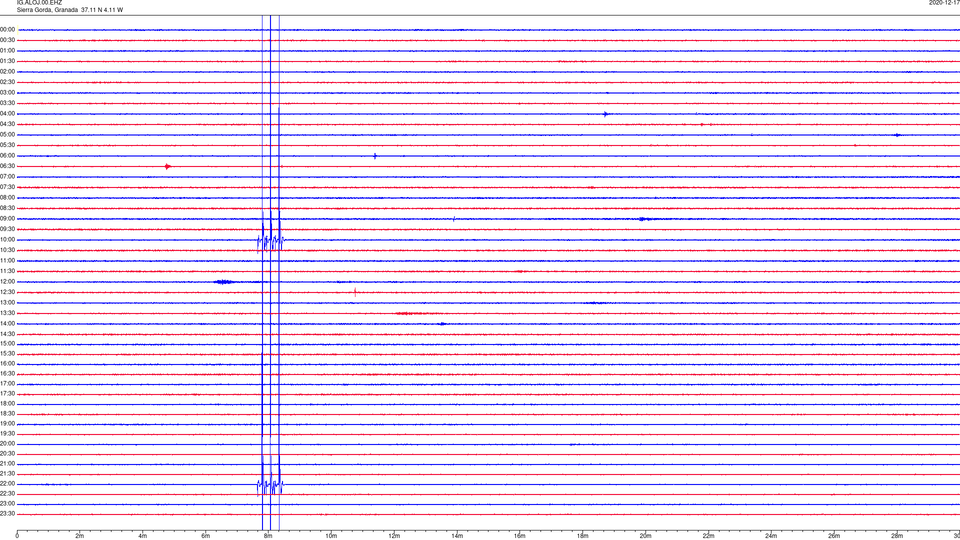Select the 02:00 trace time label
The height and width of the screenshot is (540, 960).
7,72
